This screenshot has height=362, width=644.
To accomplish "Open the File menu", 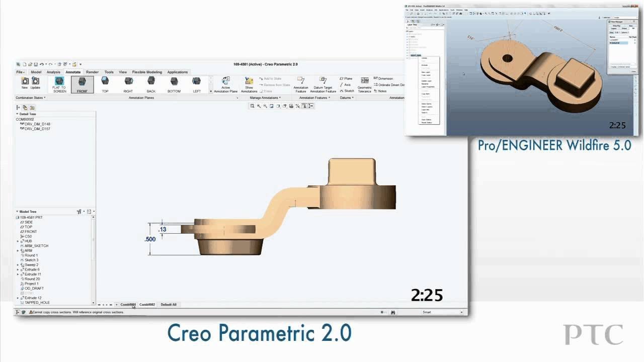I will [x=20, y=72].
